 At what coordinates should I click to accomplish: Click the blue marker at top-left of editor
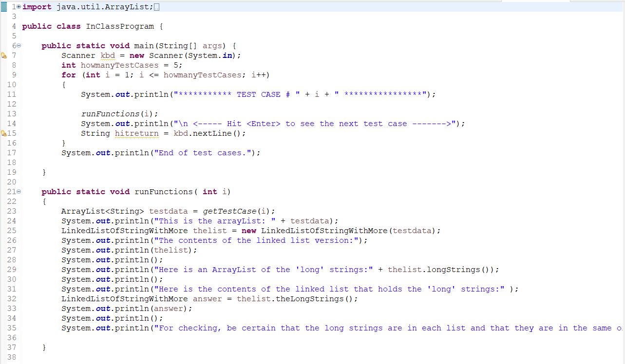pyautogui.click(x=3, y=6)
